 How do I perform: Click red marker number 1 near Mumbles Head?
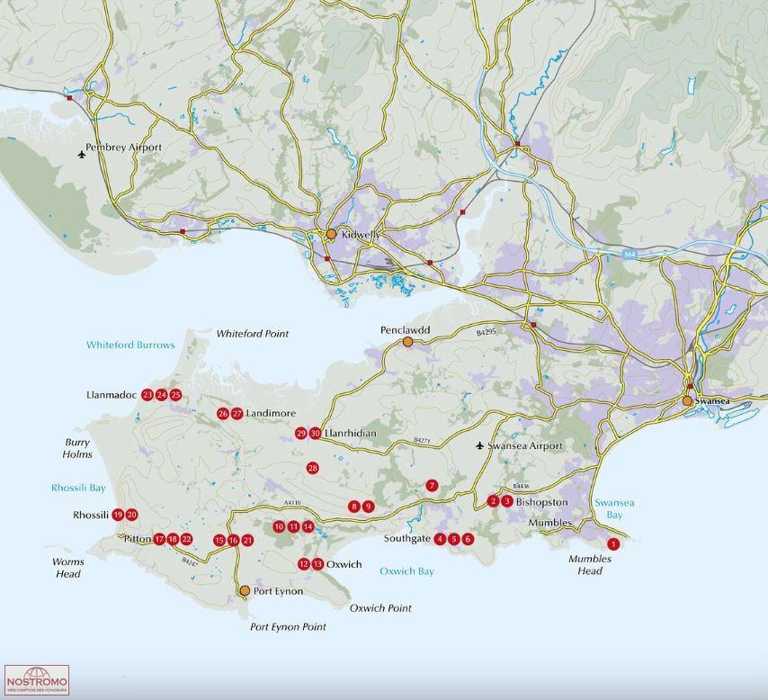613,543
